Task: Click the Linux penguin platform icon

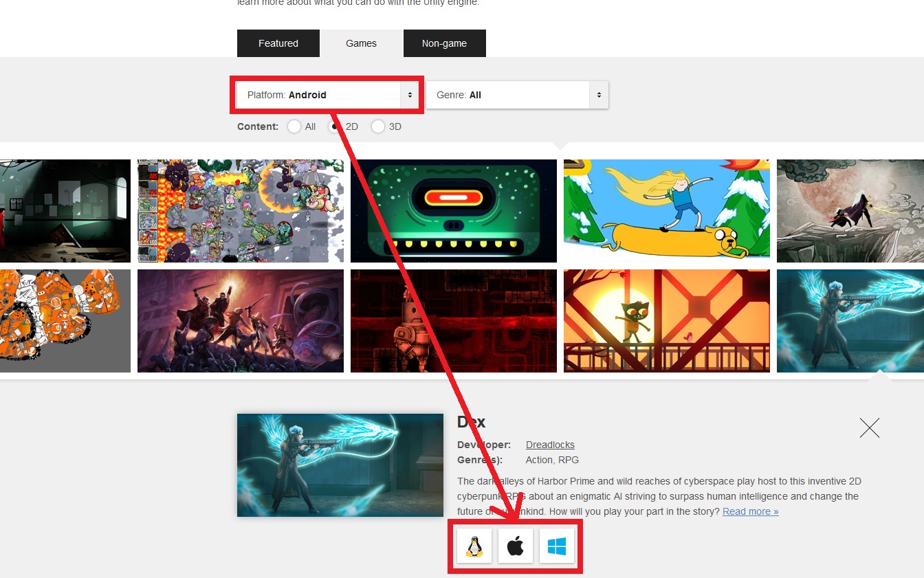Action: tap(474, 546)
